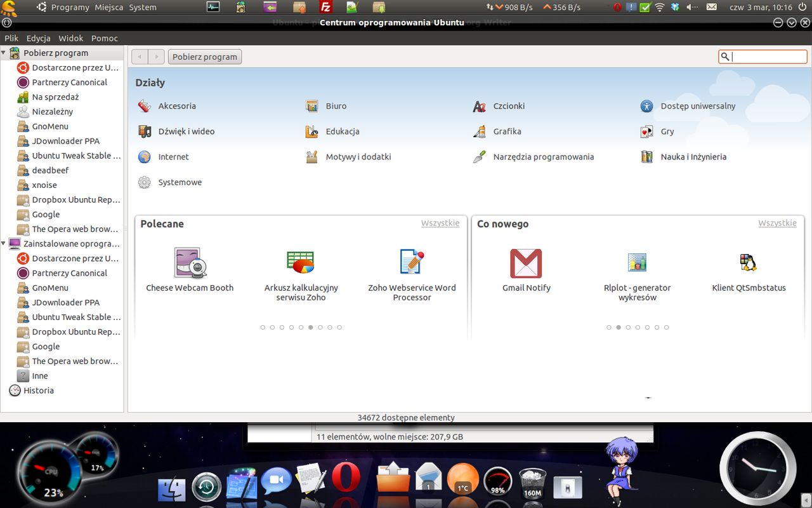Open the Widok menu
Image resolution: width=812 pixels, height=508 pixels.
pos(70,38)
